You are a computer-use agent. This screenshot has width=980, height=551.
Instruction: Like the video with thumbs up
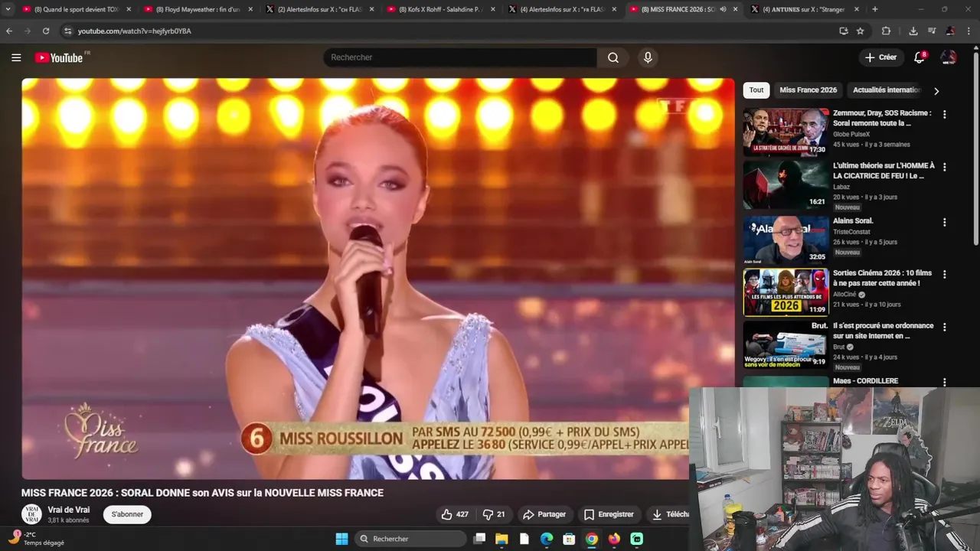[x=455, y=514]
